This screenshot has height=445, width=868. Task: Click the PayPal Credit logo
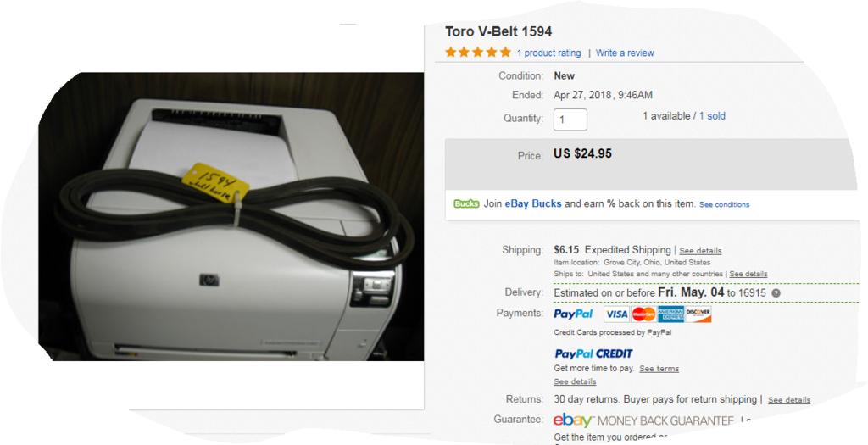(593, 353)
